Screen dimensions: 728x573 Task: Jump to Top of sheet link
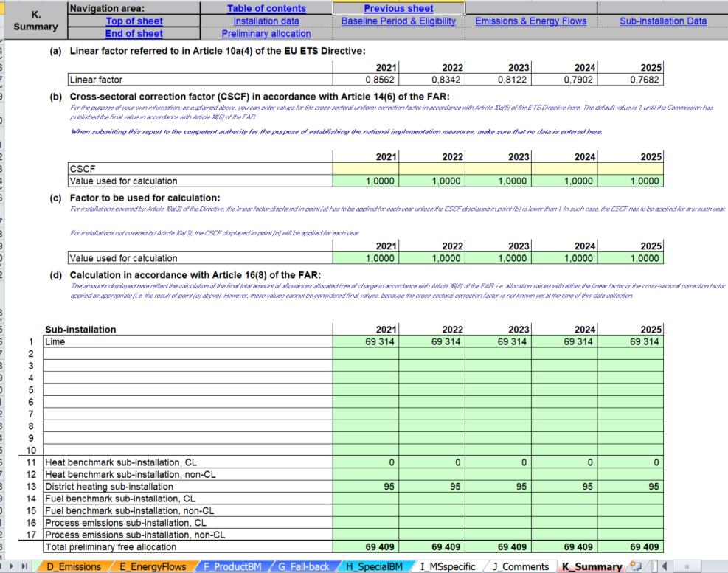tap(134, 21)
